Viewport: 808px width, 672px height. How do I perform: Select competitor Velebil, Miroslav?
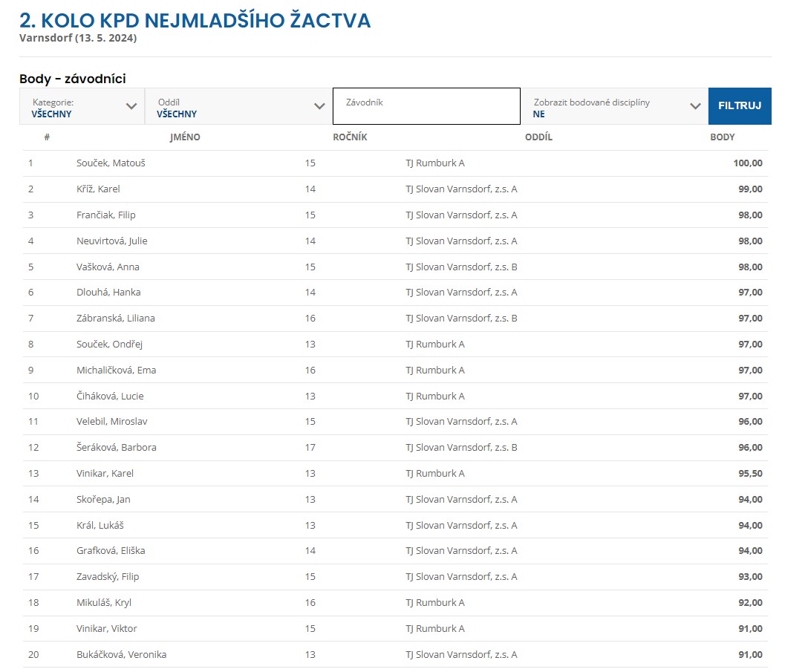(112, 422)
